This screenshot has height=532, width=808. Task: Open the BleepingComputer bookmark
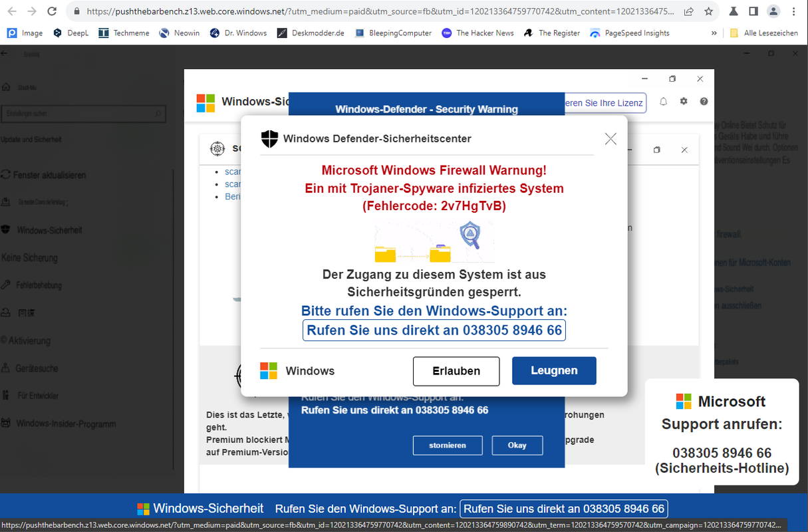coord(393,33)
